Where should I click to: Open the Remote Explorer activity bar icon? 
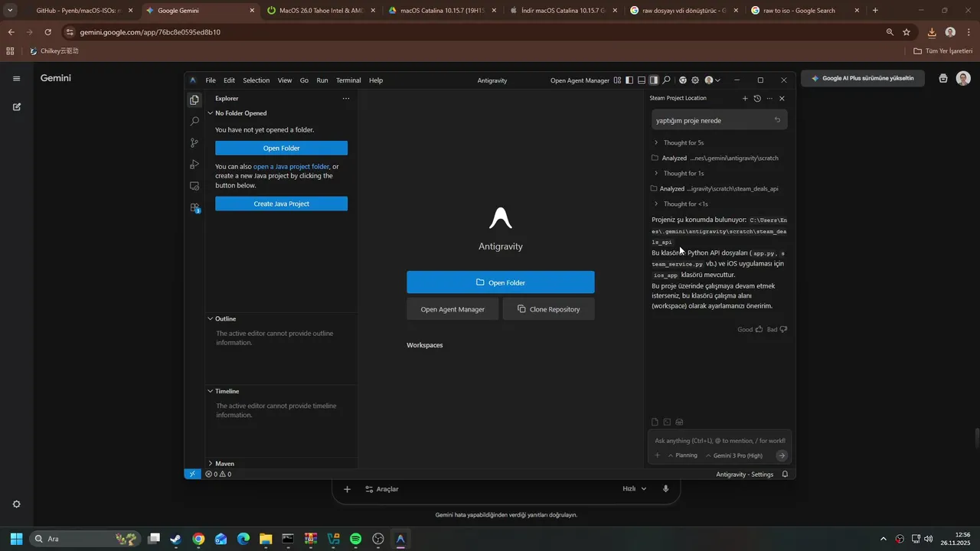coord(194,186)
